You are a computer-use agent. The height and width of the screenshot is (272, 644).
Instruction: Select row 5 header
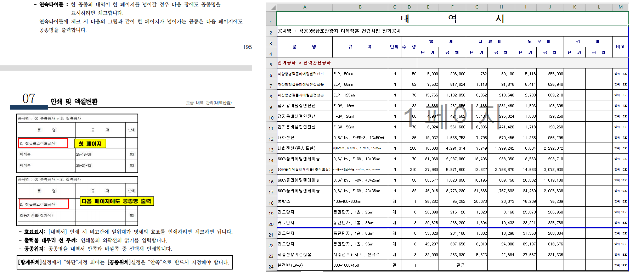coord(271,65)
